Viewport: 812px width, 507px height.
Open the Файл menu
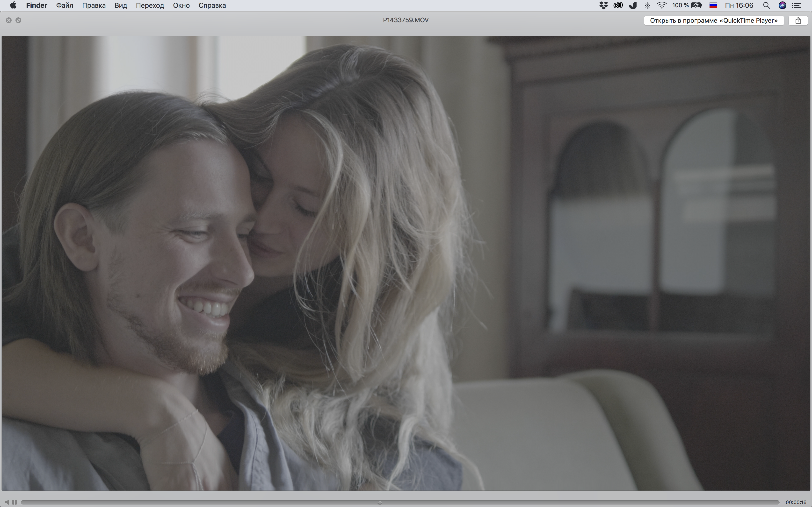point(65,5)
